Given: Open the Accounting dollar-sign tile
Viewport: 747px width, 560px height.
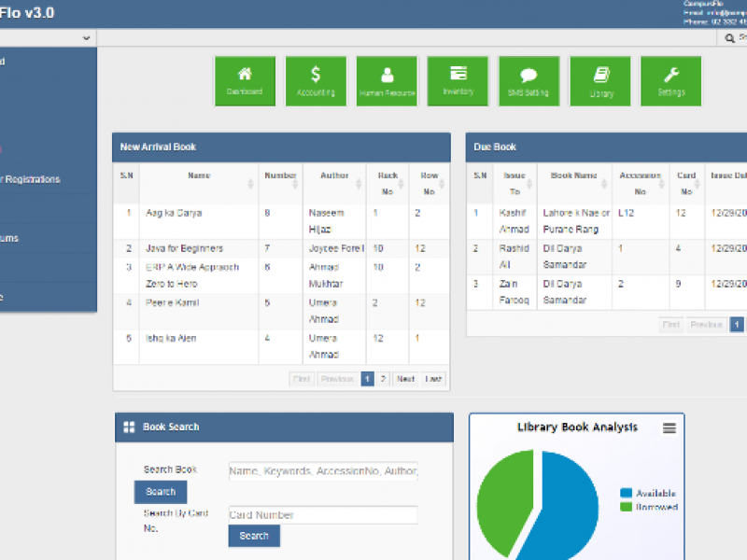Looking at the screenshot, I should coord(316,81).
